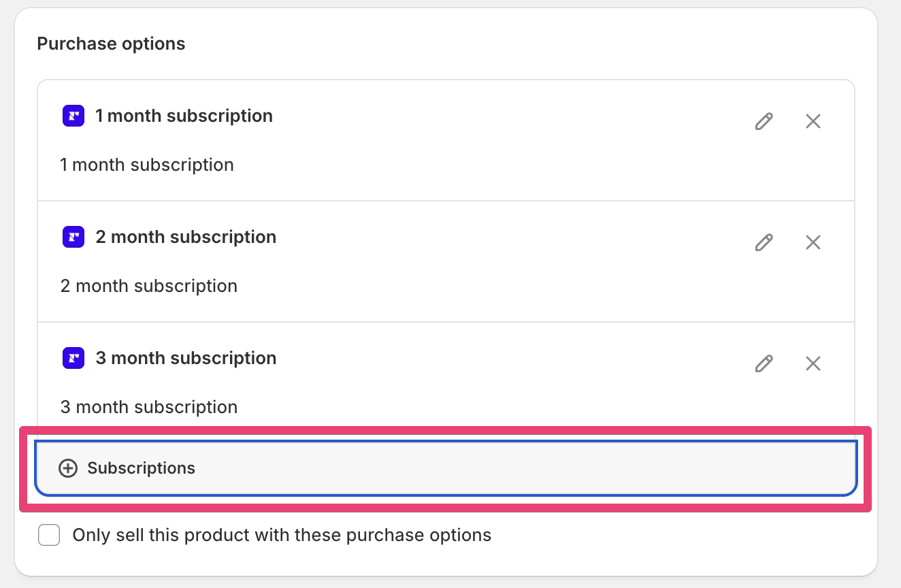Click the 1 month subscription app icon
Image resolution: width=901 pixels, height=588 pixels.
click(x=73, y=116)
